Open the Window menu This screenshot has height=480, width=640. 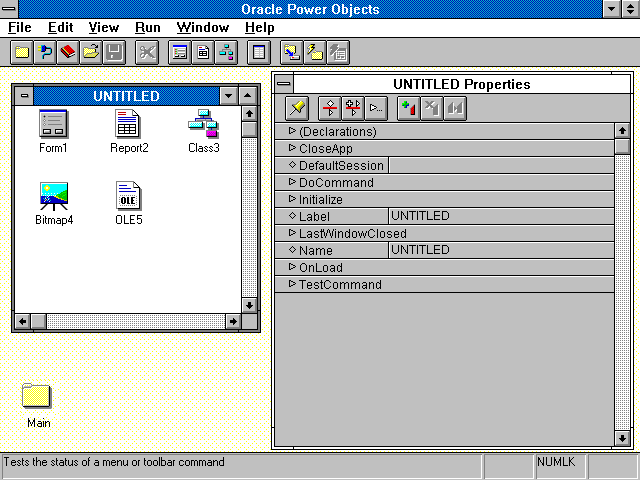pyautogui.click(x=202, y=28)
